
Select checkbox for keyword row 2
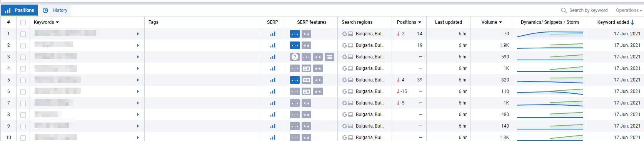tap(23, 46)
